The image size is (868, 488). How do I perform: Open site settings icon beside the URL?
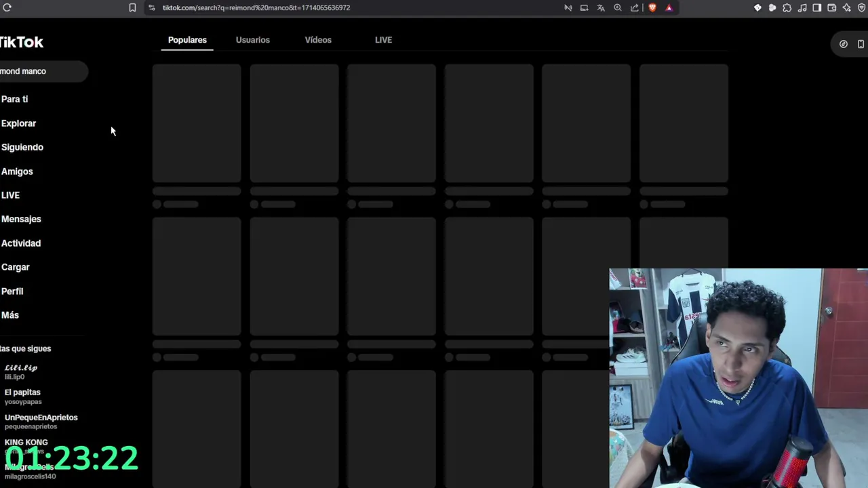[x=152, y=7]
